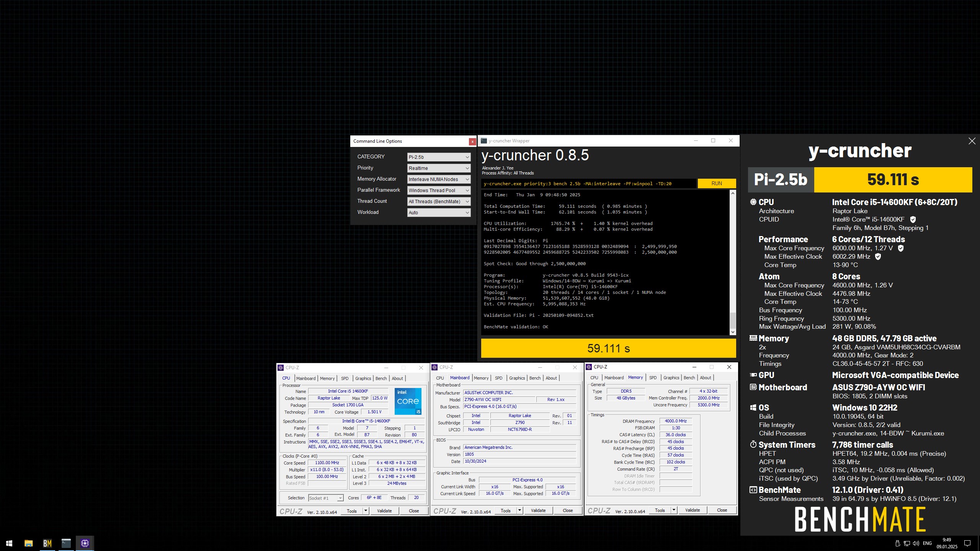
Task: Switch to Mainboard tab in first CPU-Z window
Action: tap(306, 378)
